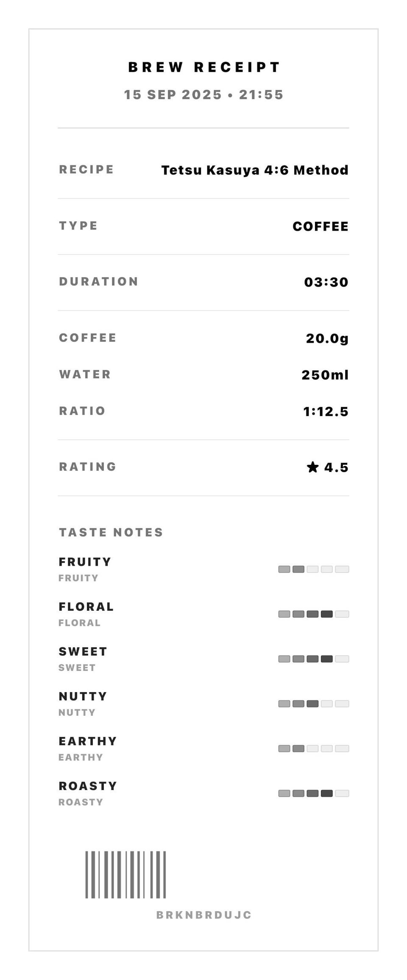
Task: Select the 250ml water amount
Action: (x=325, y=375)
